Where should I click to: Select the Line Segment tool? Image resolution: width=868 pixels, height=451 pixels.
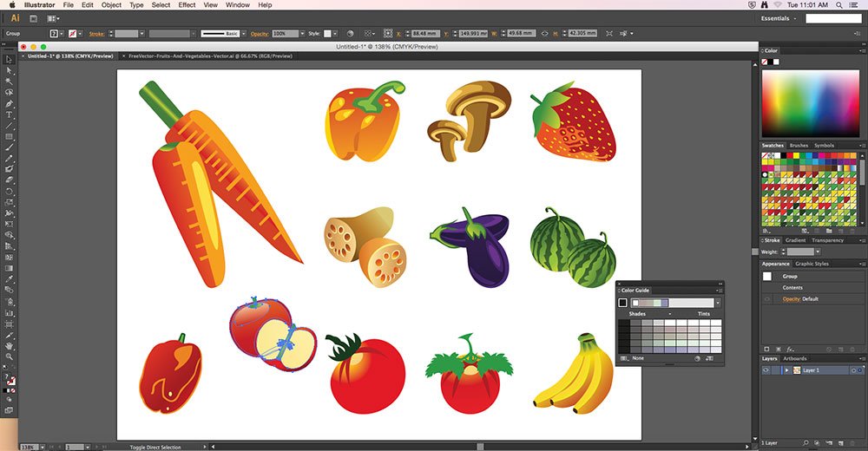point(9,126)
